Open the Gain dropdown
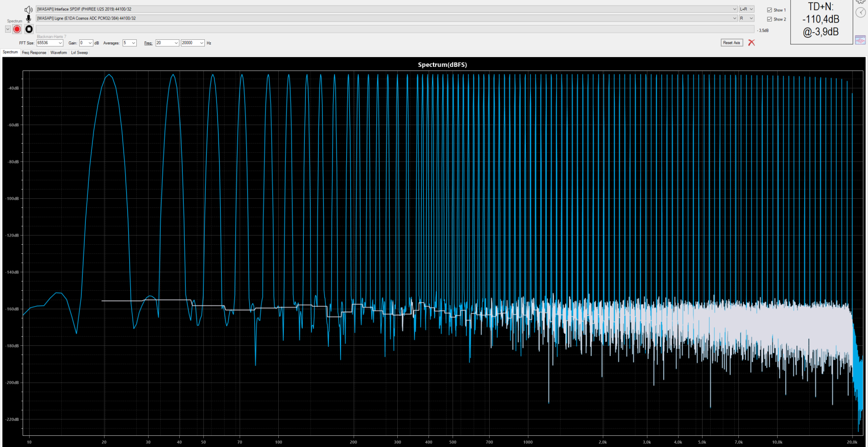Screen dimensions: 868x447 tap(86, 43)
